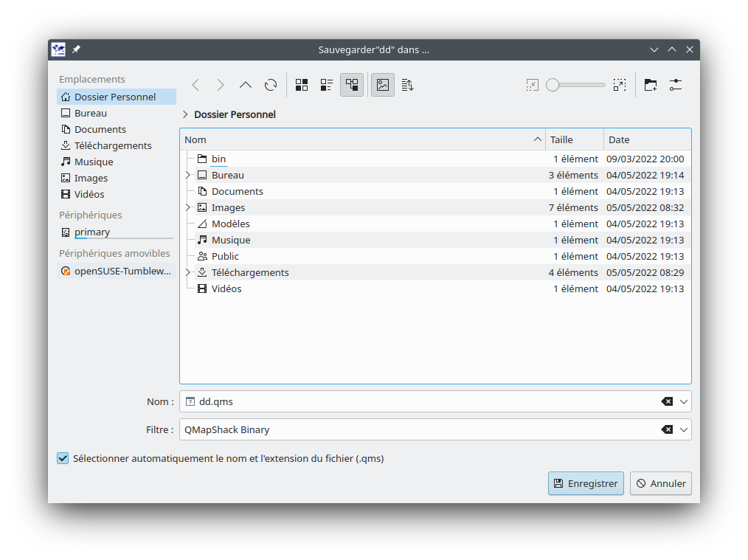Select the openSUSE-Tumbleweed removable device

pos(117,271)
